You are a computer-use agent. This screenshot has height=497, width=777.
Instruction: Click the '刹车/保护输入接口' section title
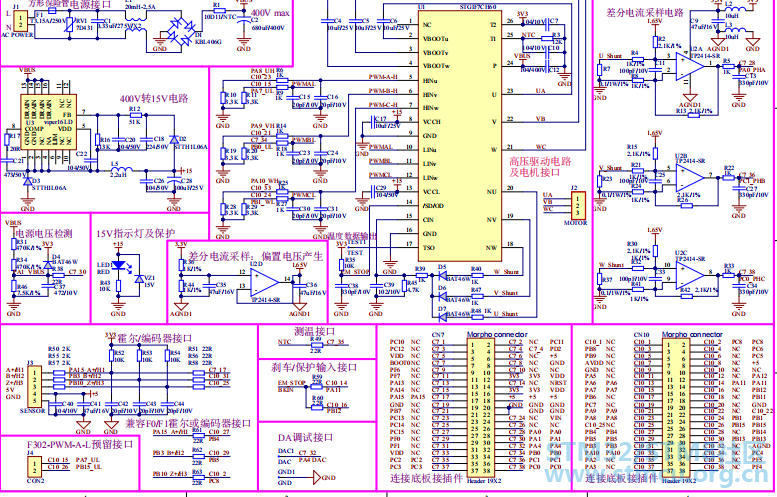[314, 367]
